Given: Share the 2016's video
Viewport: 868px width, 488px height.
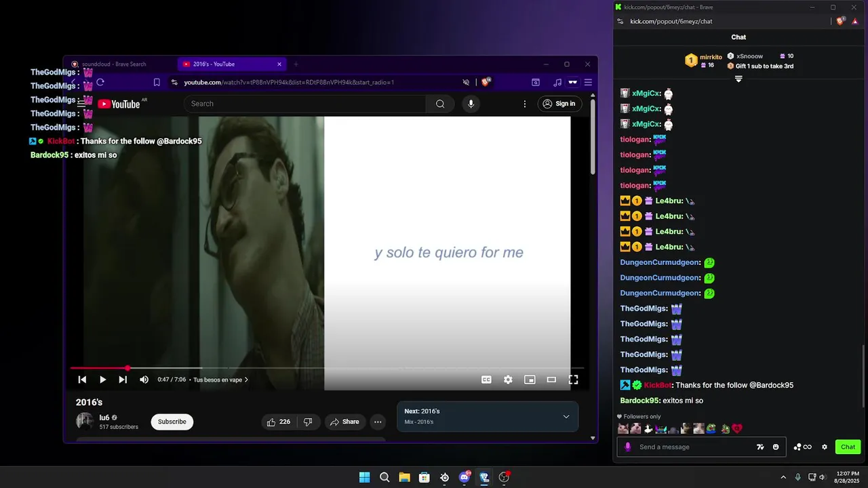Looking at the screenshot, I should [344, 422].
